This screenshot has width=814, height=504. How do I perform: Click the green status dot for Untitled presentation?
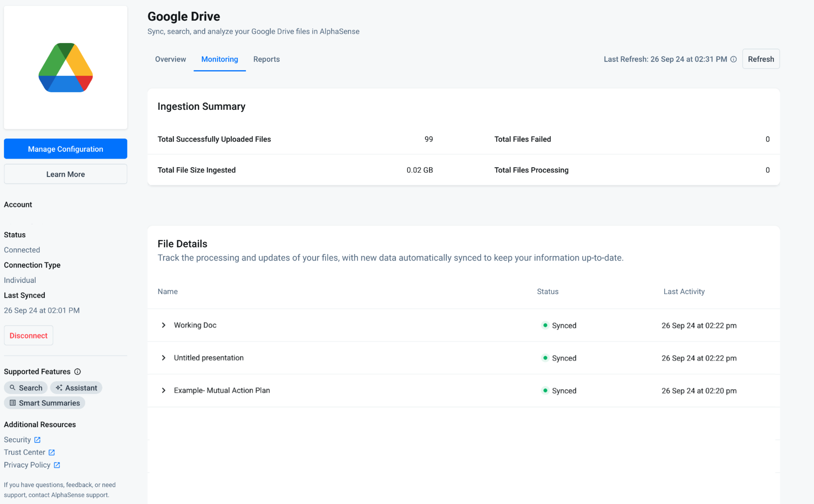[x=545, y=358]
